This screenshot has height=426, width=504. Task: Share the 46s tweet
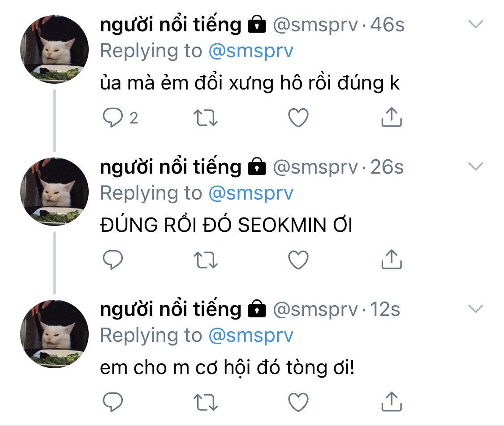(x=391, y=117)
